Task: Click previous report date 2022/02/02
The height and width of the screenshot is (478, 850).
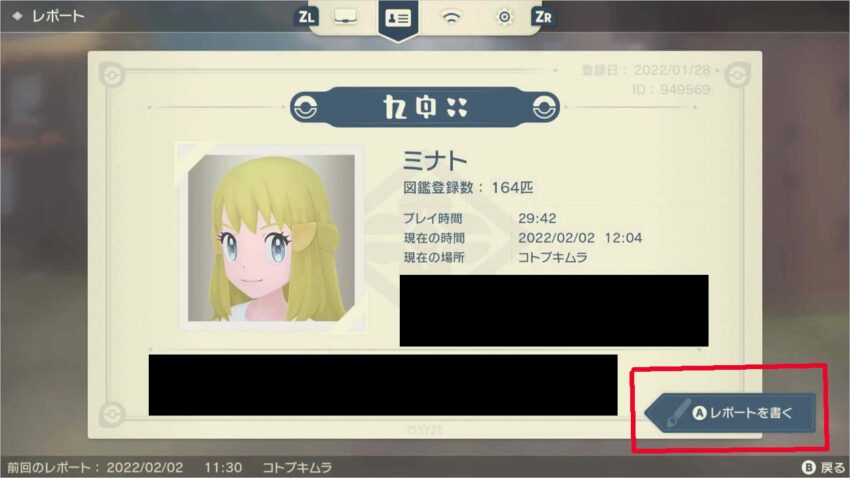Action: coord(145,467)
